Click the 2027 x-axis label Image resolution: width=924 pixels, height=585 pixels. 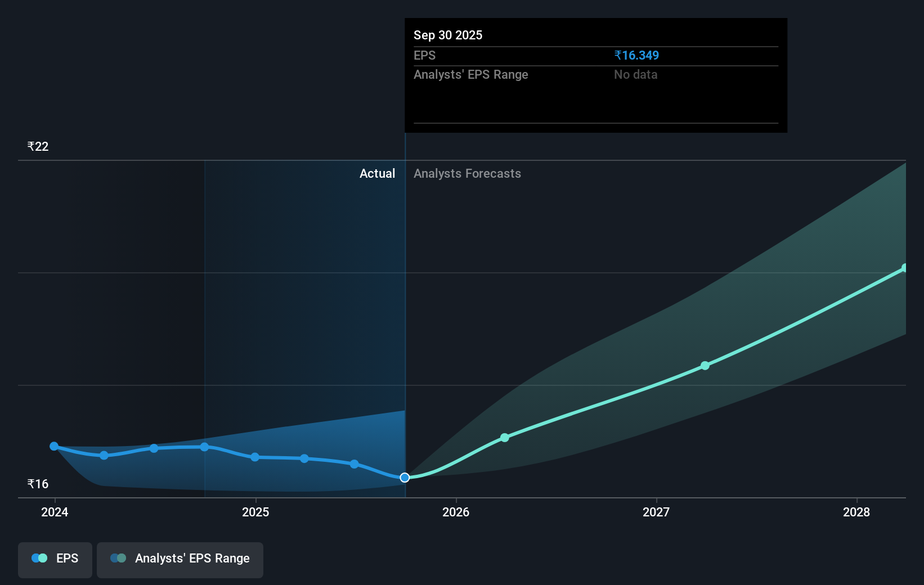[x=656, y=512]
